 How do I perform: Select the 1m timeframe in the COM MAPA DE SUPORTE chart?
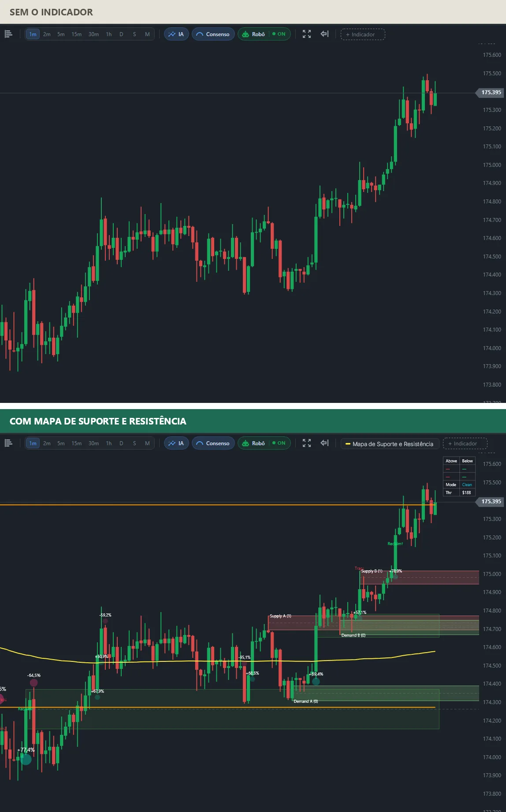coord(33,443)
